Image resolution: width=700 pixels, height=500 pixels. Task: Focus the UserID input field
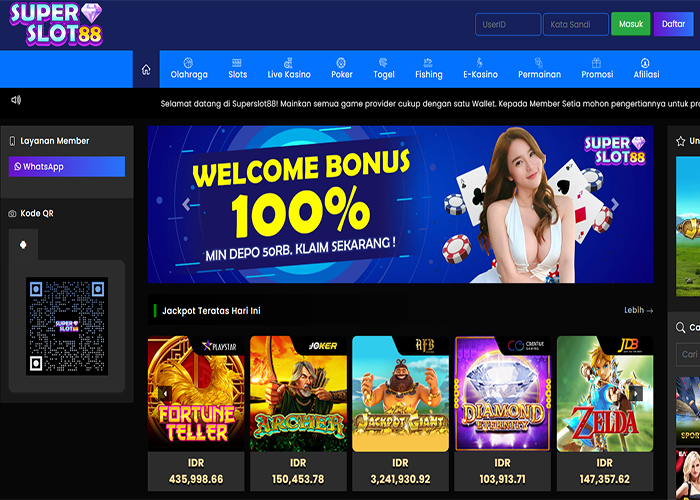[x=508, y=24]
